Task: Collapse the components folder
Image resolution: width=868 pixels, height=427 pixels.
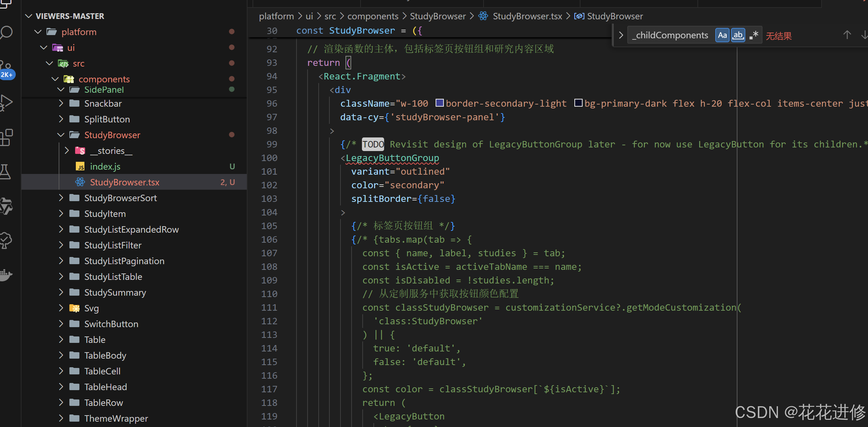Action: (55, 79)
